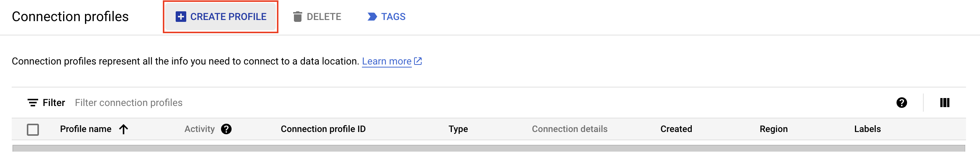Screen dimensions: 980x155
Task: Click the Tags arrow-shaped icon
Action: pos(372,17)
